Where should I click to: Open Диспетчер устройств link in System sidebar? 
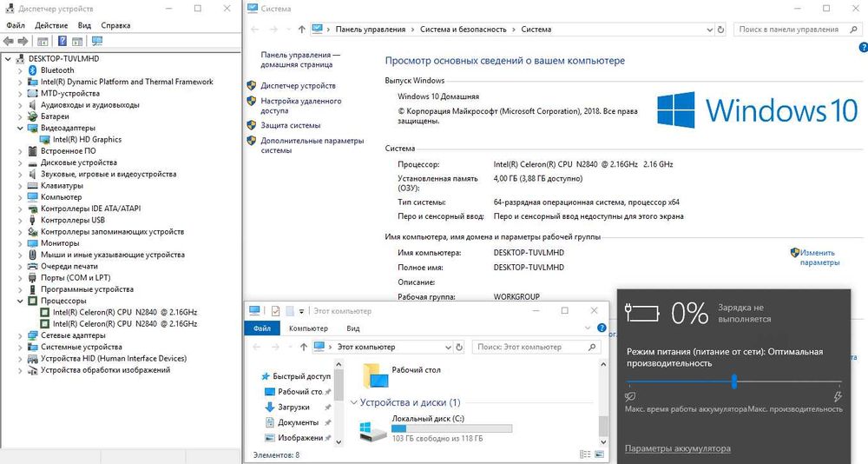[x=298, y=86]
